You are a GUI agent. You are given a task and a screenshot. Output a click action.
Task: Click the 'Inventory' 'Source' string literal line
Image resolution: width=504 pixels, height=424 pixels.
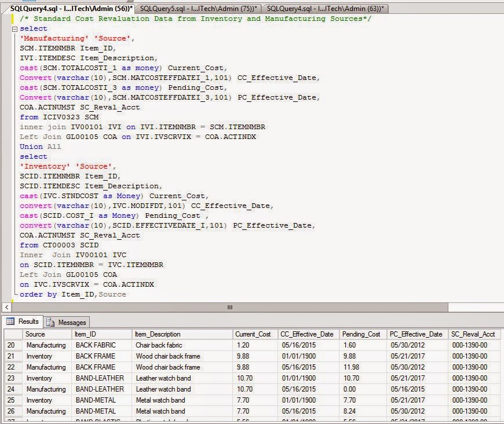point(68,166)
